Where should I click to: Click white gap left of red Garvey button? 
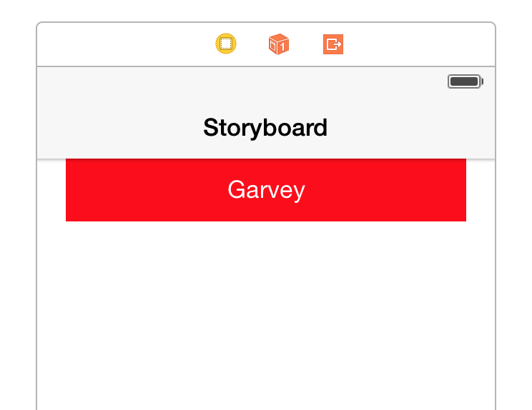[51, 190]
